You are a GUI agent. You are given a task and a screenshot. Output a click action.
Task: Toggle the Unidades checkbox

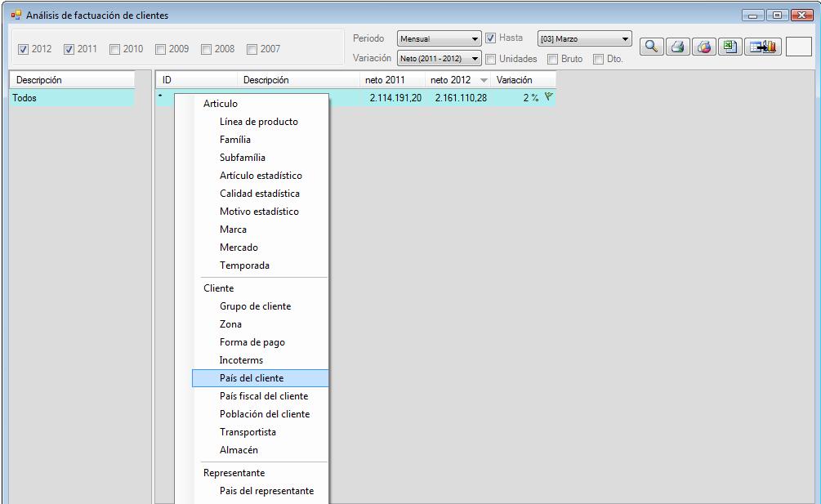[x=492, y=59]
